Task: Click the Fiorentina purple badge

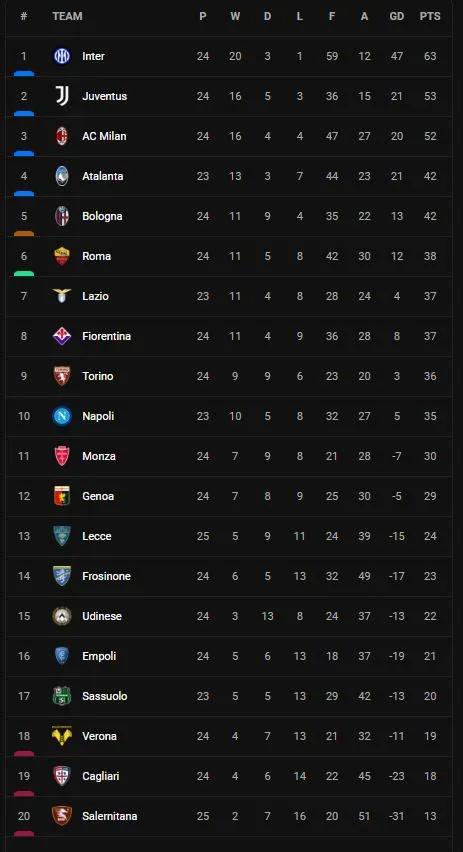Action: click(x=62, y=336)
